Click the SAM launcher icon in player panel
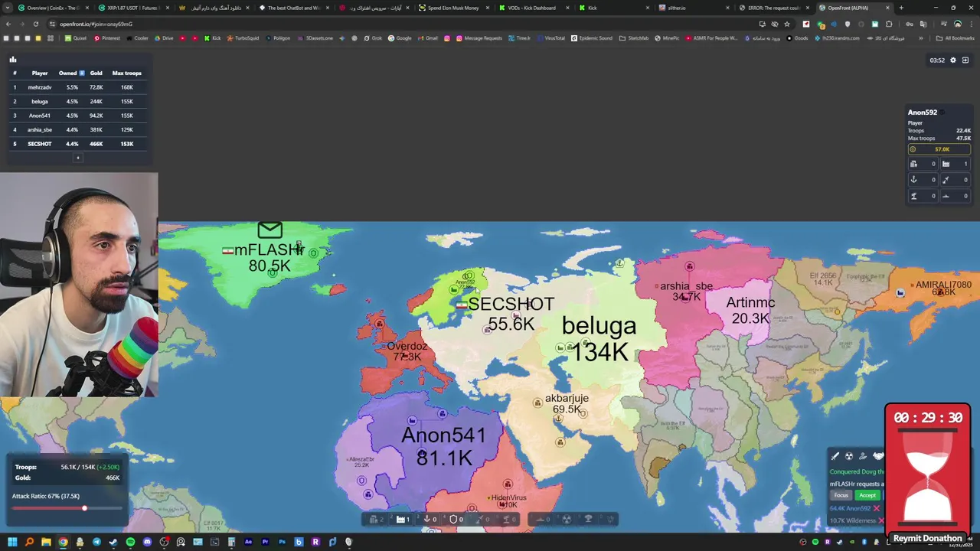 click(x=913, y=196)
